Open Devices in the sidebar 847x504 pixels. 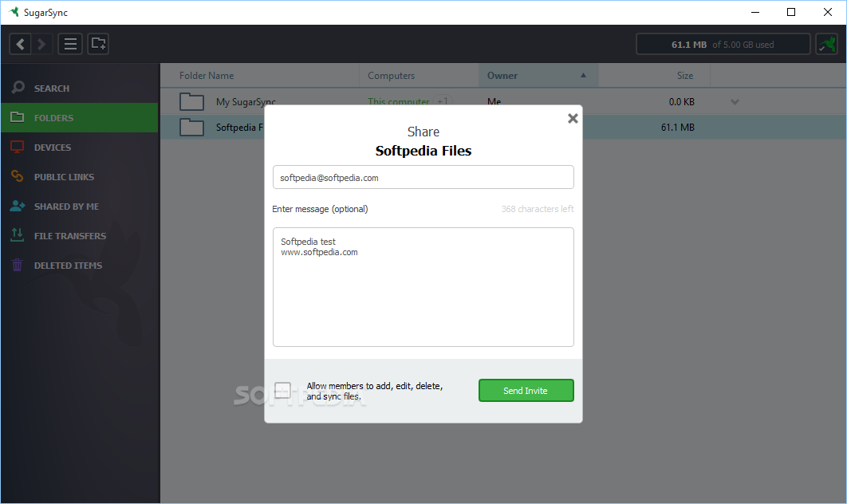[80, 147]
